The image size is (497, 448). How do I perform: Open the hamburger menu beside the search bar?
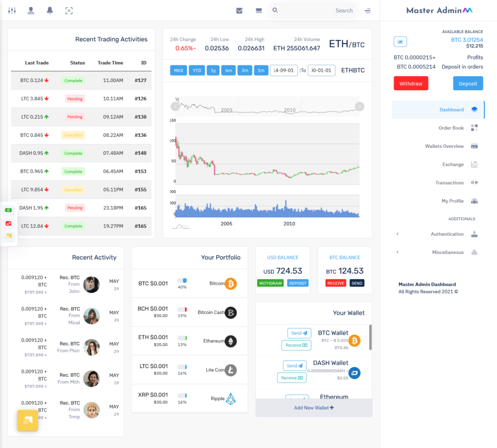(x=367, y=10)
